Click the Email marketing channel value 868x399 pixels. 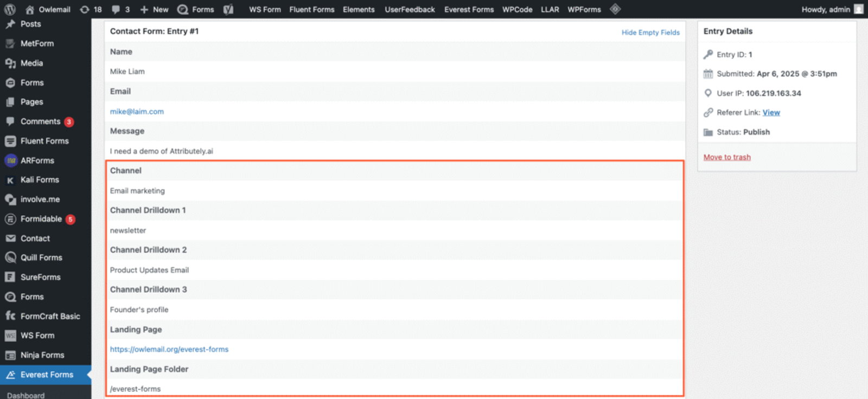tap(137, 191)
